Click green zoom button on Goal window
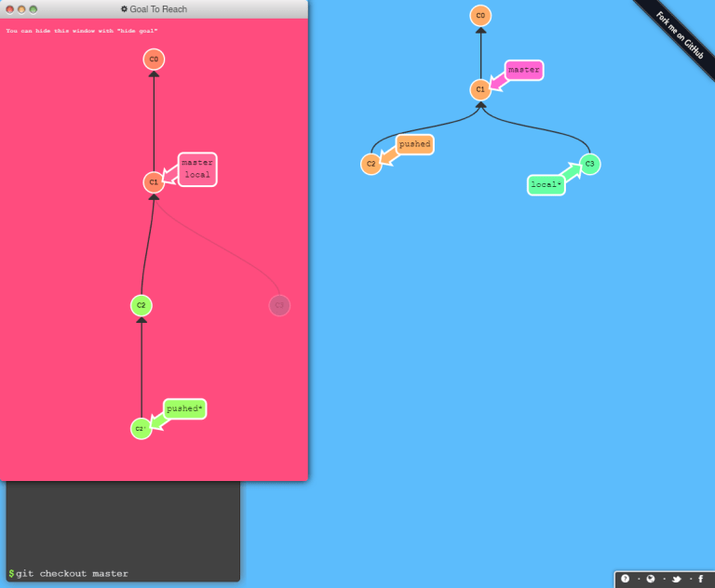 coord(34,9)
